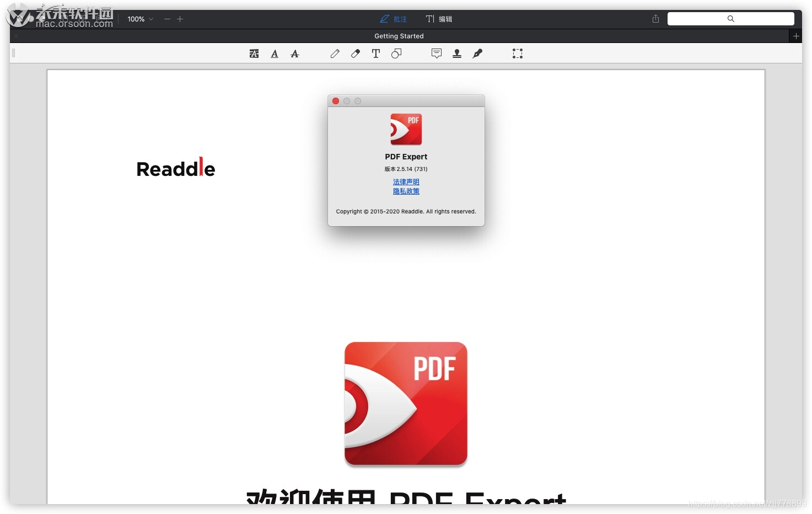Select the Getting Started tab
This screenshot has width=812, height=514.
click(x=399, y=36)
